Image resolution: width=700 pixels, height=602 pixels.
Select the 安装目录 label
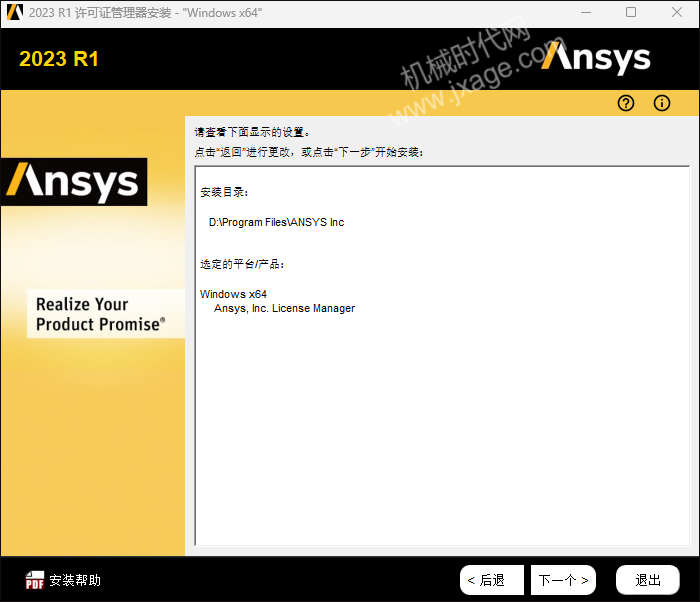tap(224, 192)
